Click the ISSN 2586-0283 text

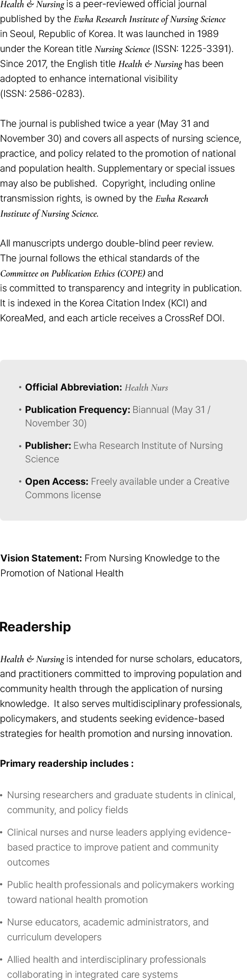pos(42,94)
